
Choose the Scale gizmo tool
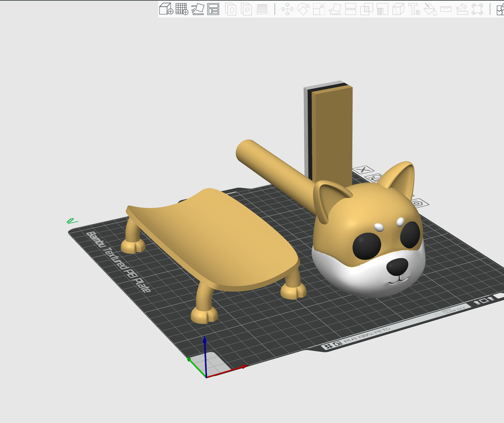tap(319, 9)
